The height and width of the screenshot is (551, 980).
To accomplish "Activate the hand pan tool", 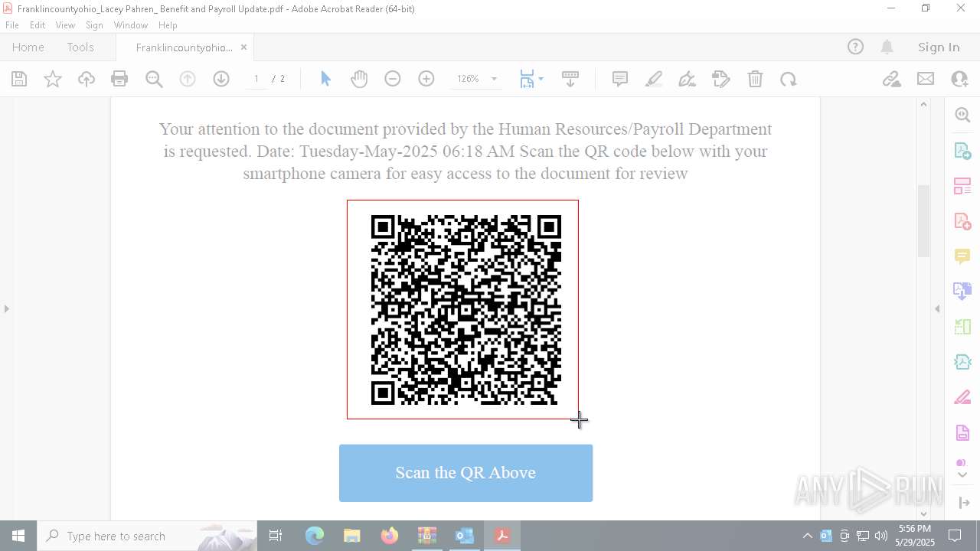I will [359, 79].
